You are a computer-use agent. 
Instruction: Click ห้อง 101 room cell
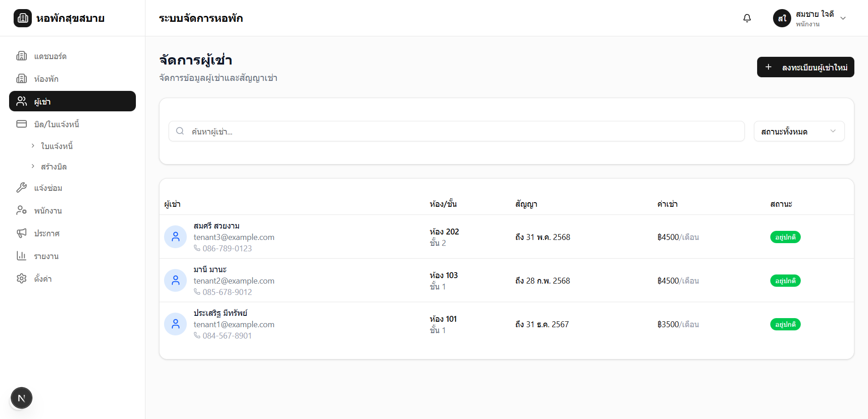(443, 319)
